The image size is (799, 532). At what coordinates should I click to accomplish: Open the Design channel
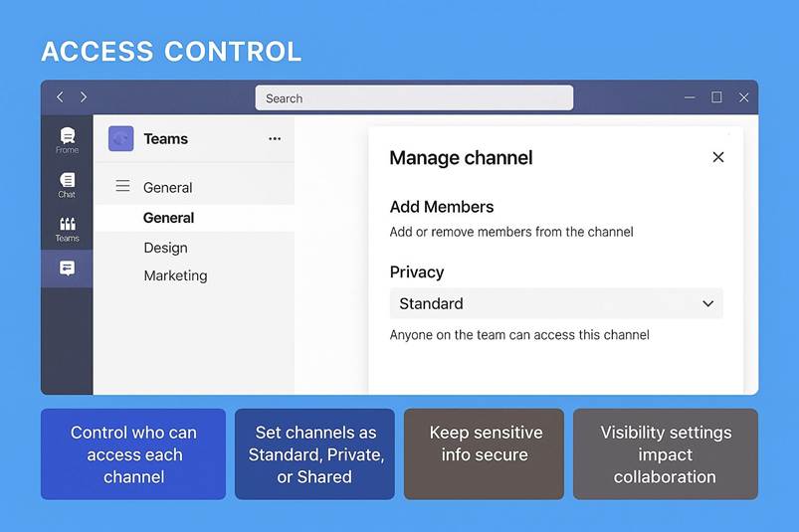click(x=165, y=248)
